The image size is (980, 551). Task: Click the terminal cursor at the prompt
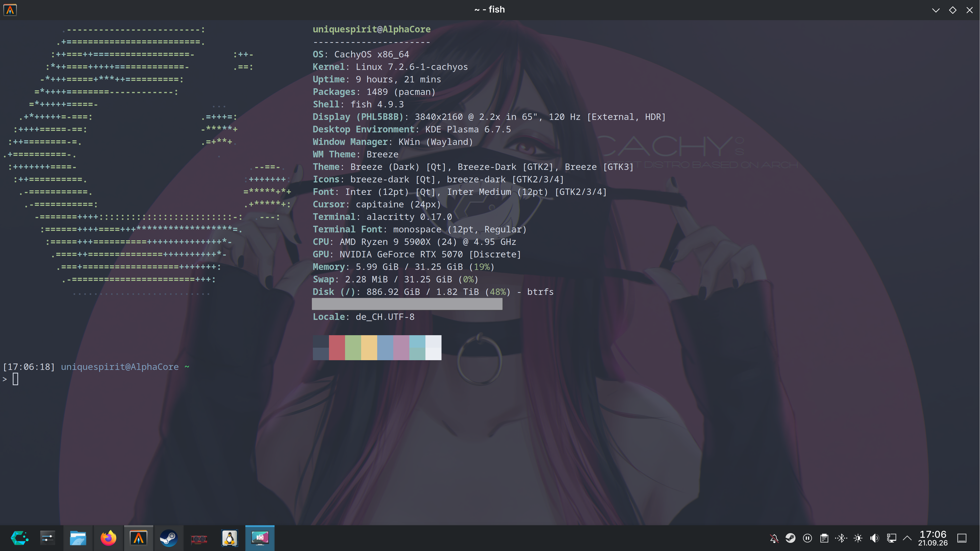pyautogui.click(x=16, y=379)
